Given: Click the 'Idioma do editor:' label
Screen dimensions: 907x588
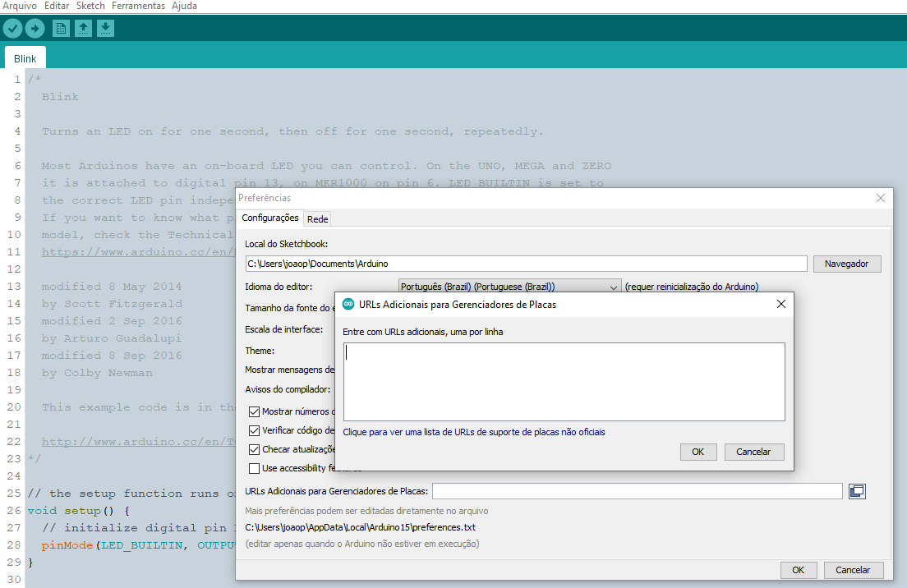Looking at the screenshot, I should (279, 287).
